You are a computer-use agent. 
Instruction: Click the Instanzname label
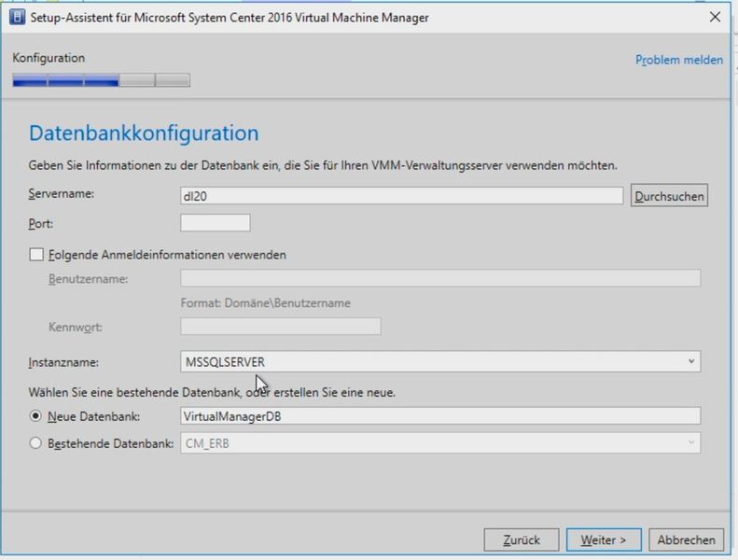click(63, 362)
